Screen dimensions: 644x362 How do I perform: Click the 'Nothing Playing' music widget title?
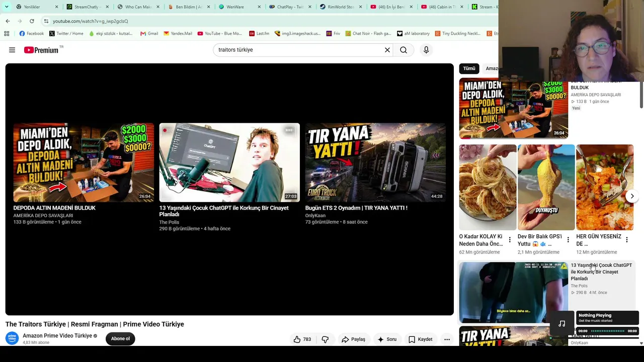(595, 315)
